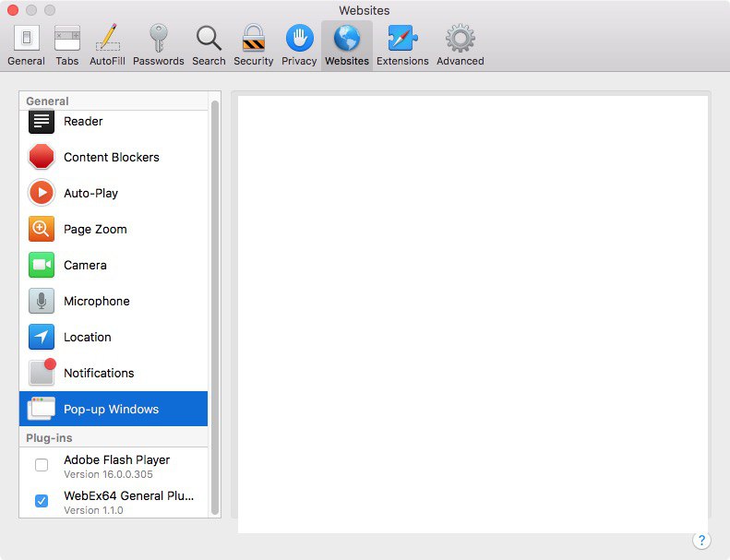The image size is (730, 560).
Task: Select the WebEx64 General Plu... plug-in name
Action: click(x=129, y=495)
